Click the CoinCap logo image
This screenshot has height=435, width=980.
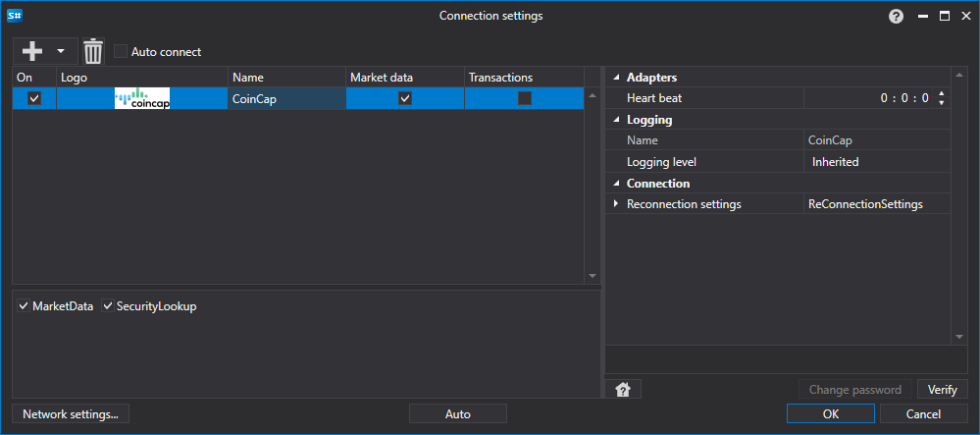coord(142,98)
